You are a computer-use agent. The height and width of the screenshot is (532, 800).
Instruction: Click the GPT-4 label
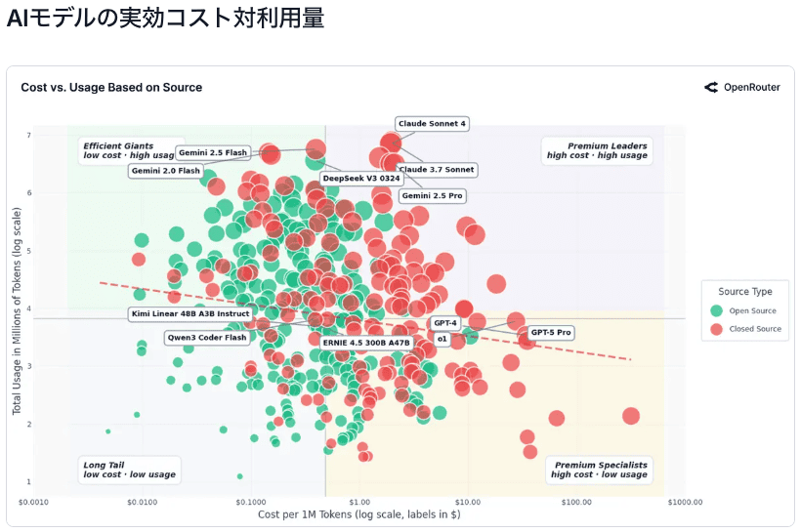point(445,323)
